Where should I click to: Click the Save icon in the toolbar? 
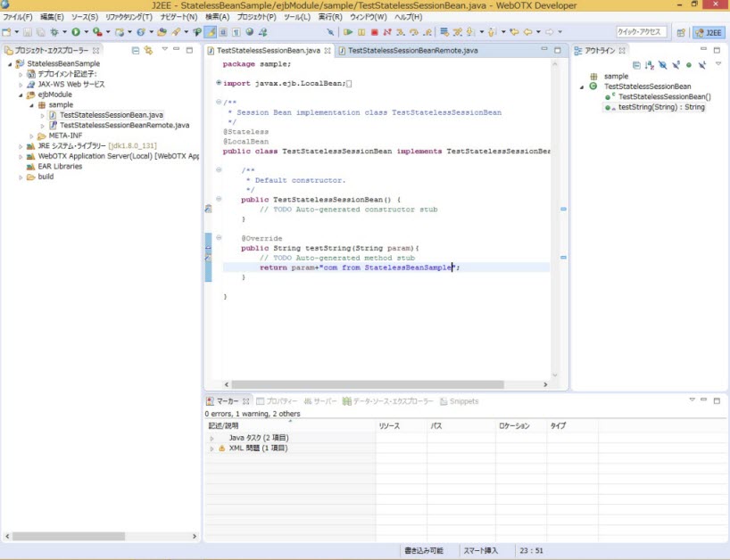pos(28,32)
